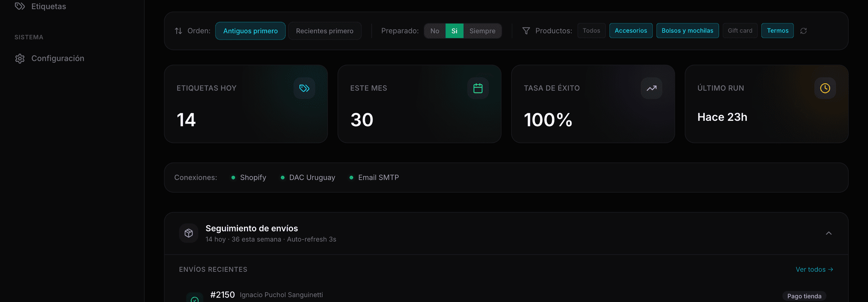Select Recientes primero order
Viewport: 868px width, 302px height.
point(325,31)
